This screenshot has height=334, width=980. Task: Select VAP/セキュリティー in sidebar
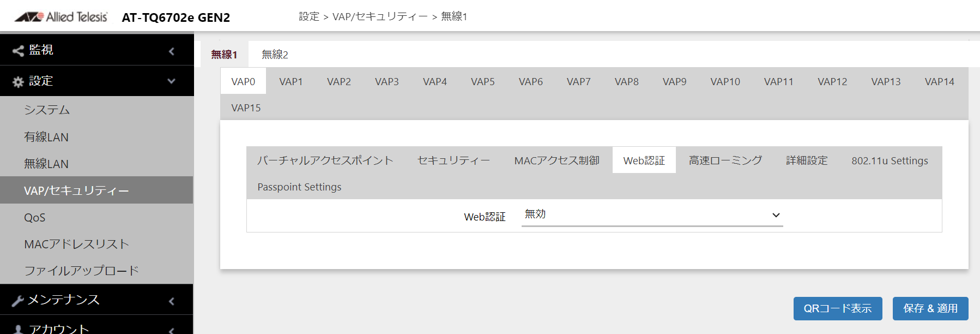pos(97,190)
